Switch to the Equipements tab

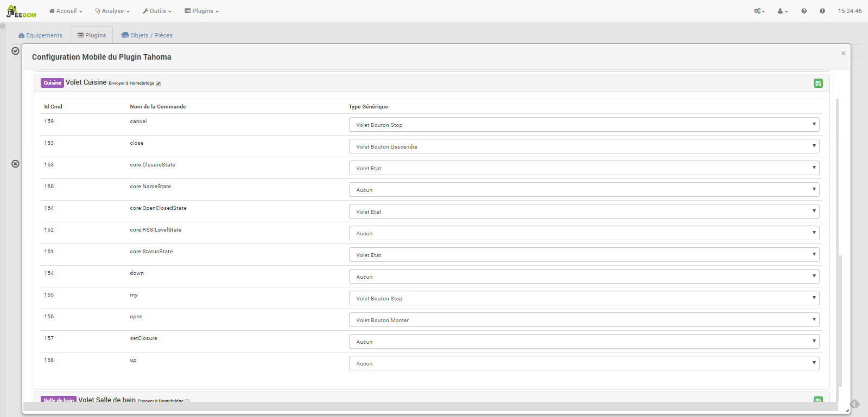pos(40,35)
